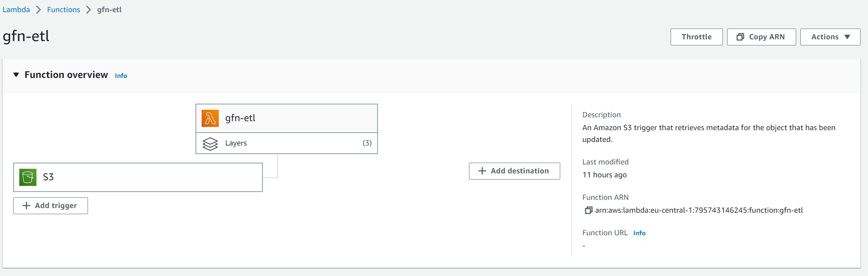Open the Info link beside Function overview

click(120, 75)
